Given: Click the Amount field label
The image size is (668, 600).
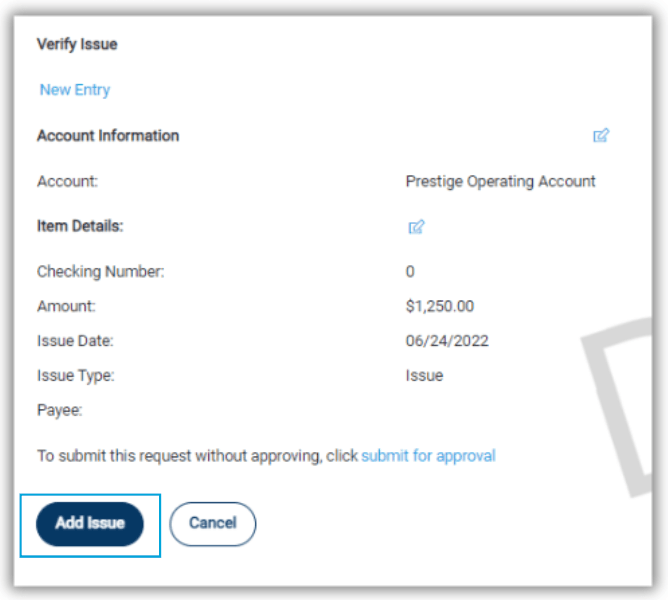Looking at the screenshot, I should 66,306.
